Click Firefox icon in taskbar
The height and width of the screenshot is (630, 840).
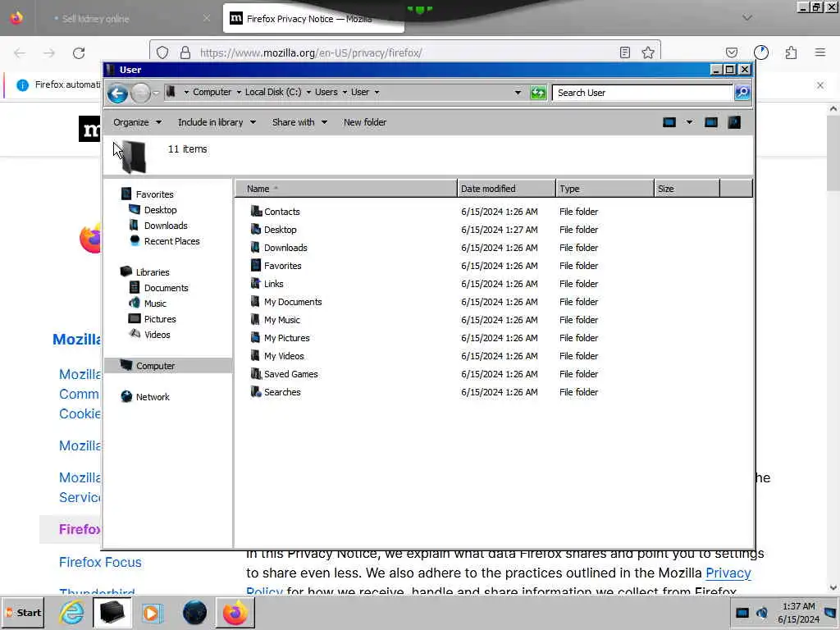click(x=235, y=613)
